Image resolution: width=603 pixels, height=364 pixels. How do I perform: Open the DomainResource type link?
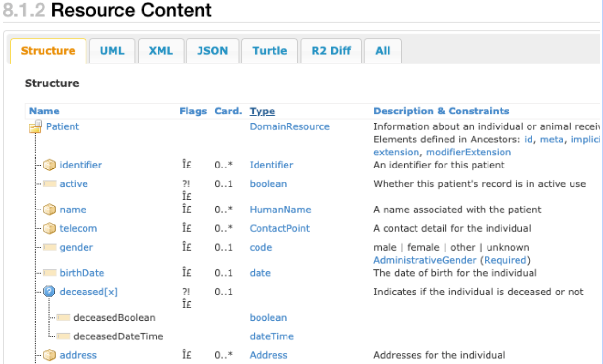coord(289,126)
